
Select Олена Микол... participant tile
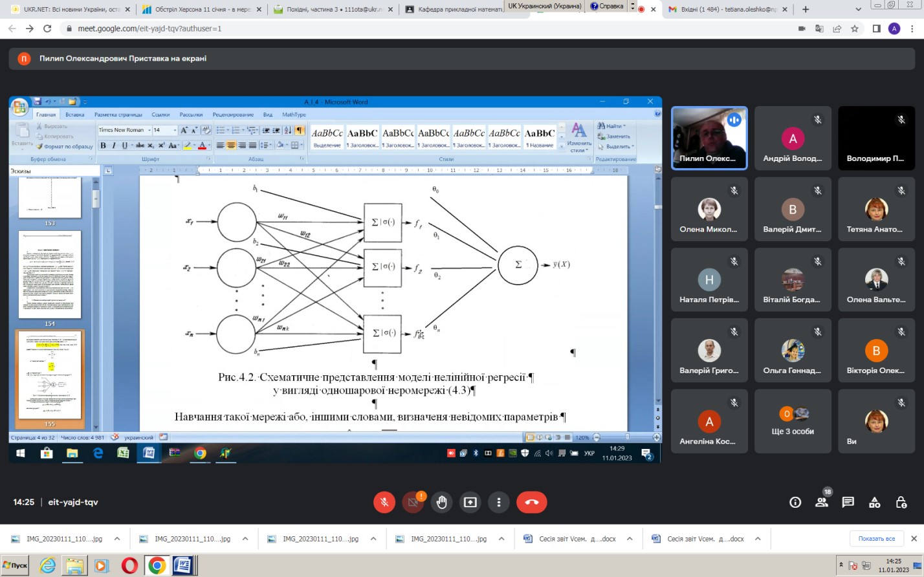click(709, 210)
